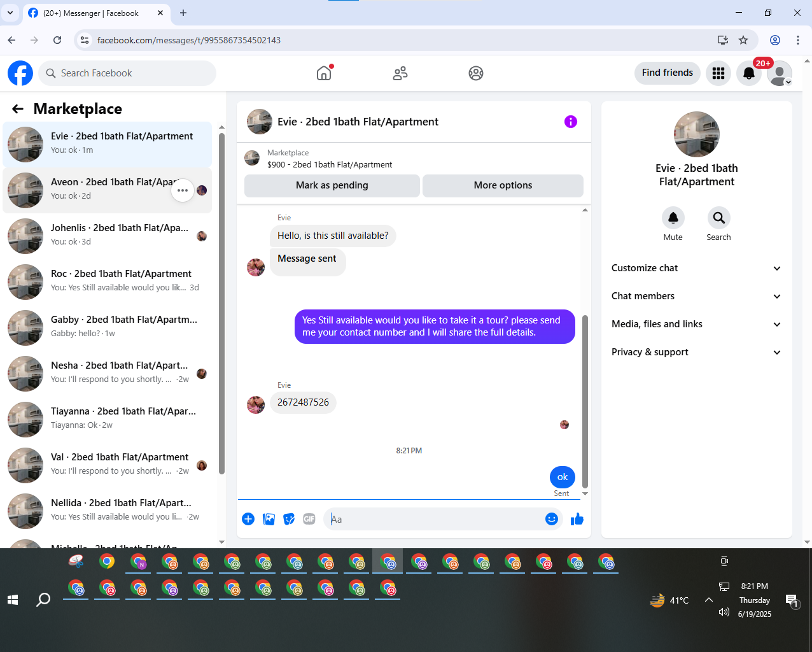
Task: Click the Mark as pending button
Action: point(332,185)
